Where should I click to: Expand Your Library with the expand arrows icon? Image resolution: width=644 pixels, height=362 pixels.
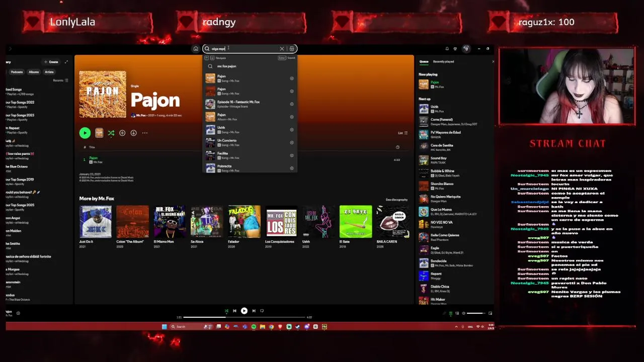pos(66,62)
